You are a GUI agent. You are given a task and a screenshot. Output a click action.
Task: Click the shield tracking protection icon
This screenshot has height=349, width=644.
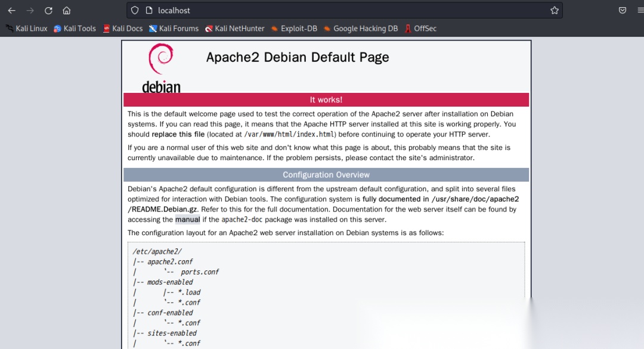[135, 10]
